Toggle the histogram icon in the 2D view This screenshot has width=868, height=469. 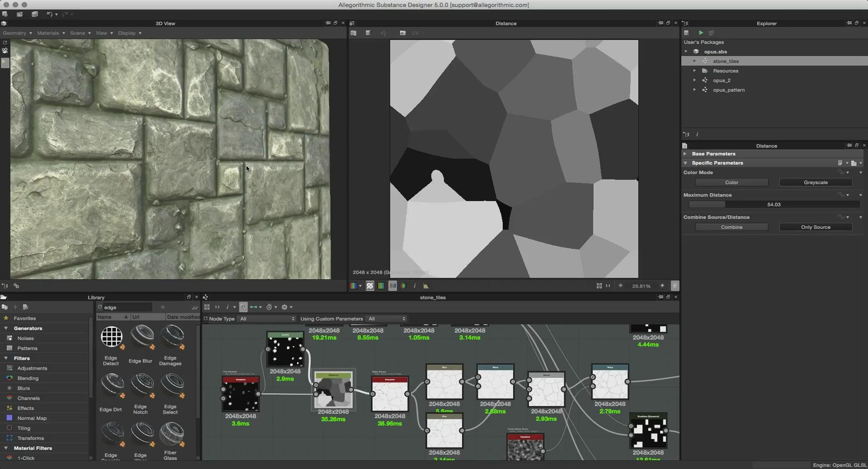pyautogui.click(x=426, y=286)
